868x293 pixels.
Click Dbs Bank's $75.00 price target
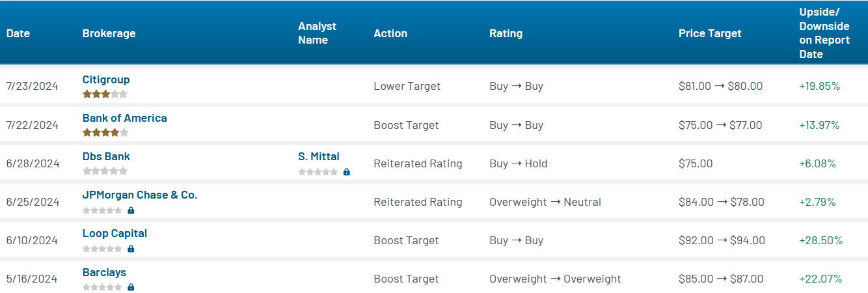pos(696,163)
